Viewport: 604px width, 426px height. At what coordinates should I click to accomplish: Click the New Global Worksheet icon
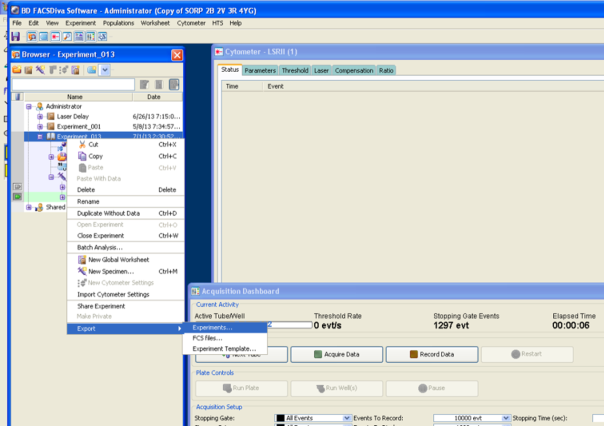(81, 259)
